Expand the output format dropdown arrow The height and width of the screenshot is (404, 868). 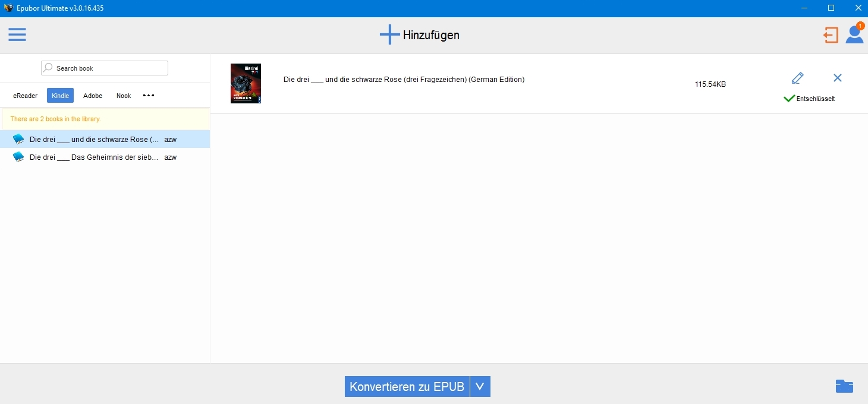click(x=480, y=386)
